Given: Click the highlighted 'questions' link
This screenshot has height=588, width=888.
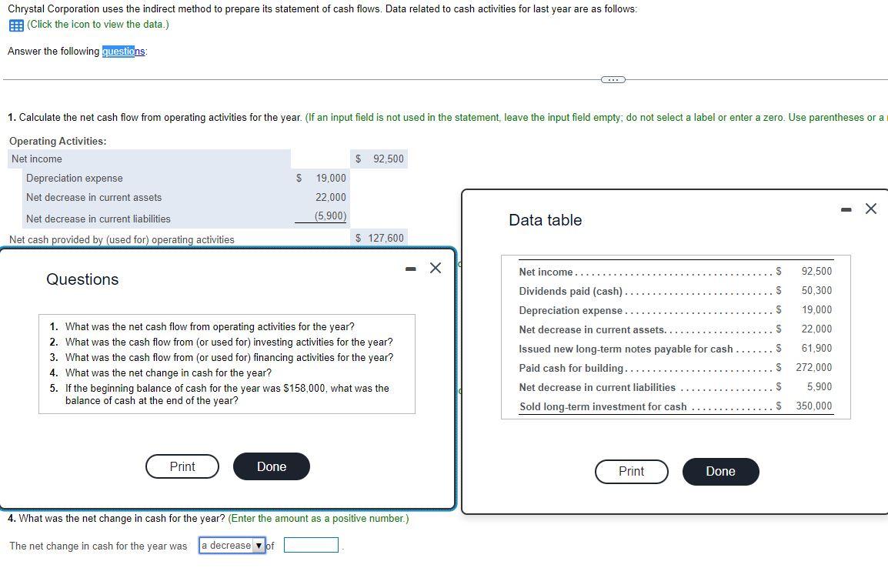Looking at the screenshot, I should coord(120,51).
